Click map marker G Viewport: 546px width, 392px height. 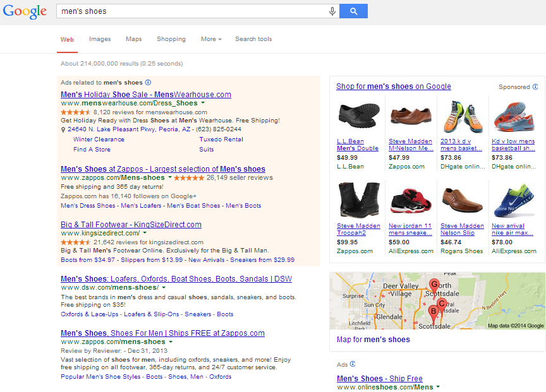click(x=434, y=286)
